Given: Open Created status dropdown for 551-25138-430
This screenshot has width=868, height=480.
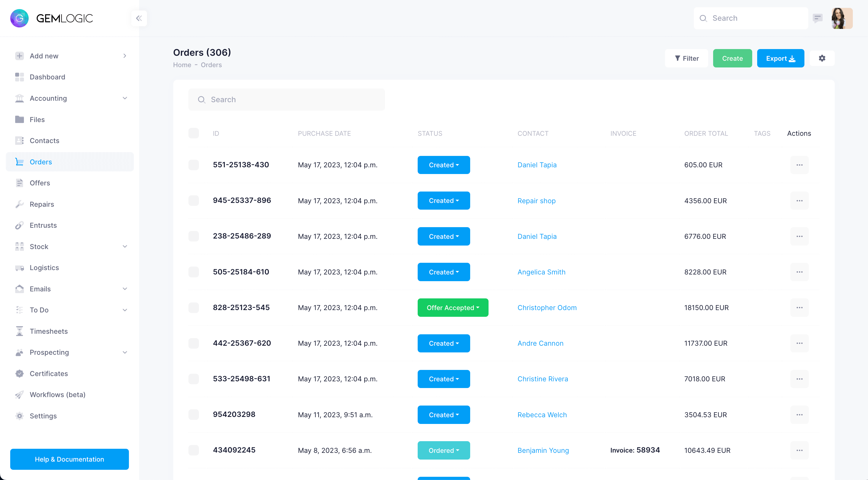Looking at the screenshot, I should pyautogui.click(x=443, y=165).
